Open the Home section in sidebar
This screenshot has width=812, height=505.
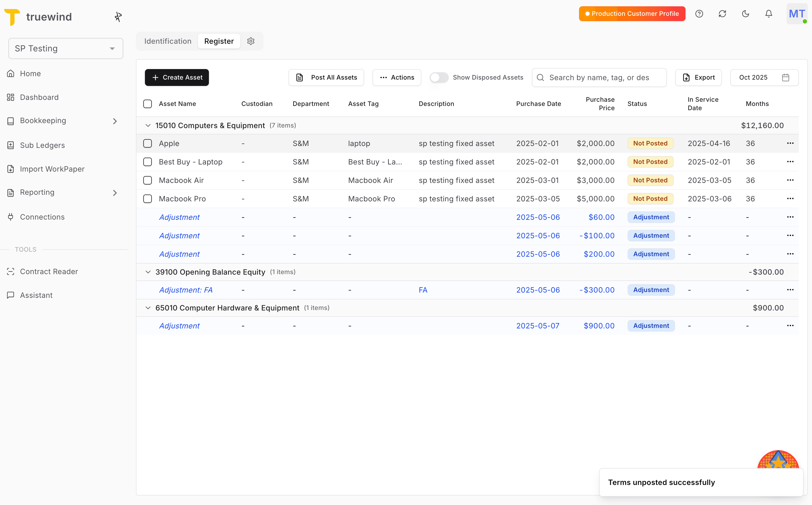[x=30, y=73]
